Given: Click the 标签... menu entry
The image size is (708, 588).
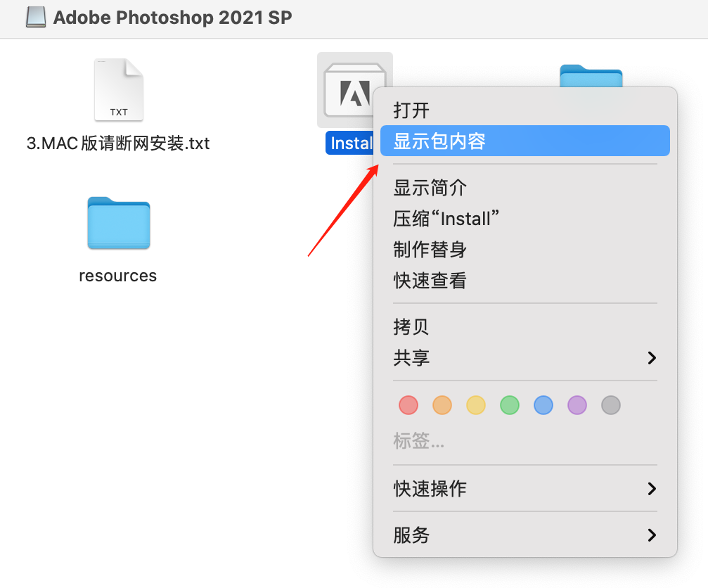Looking at the screenshot, I should click(x=418, y=441).
